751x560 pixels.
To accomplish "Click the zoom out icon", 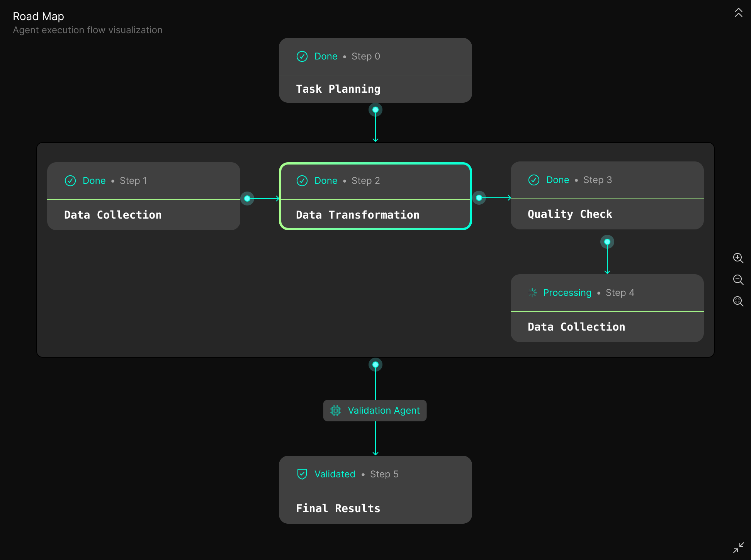I will tap(738, 280).
